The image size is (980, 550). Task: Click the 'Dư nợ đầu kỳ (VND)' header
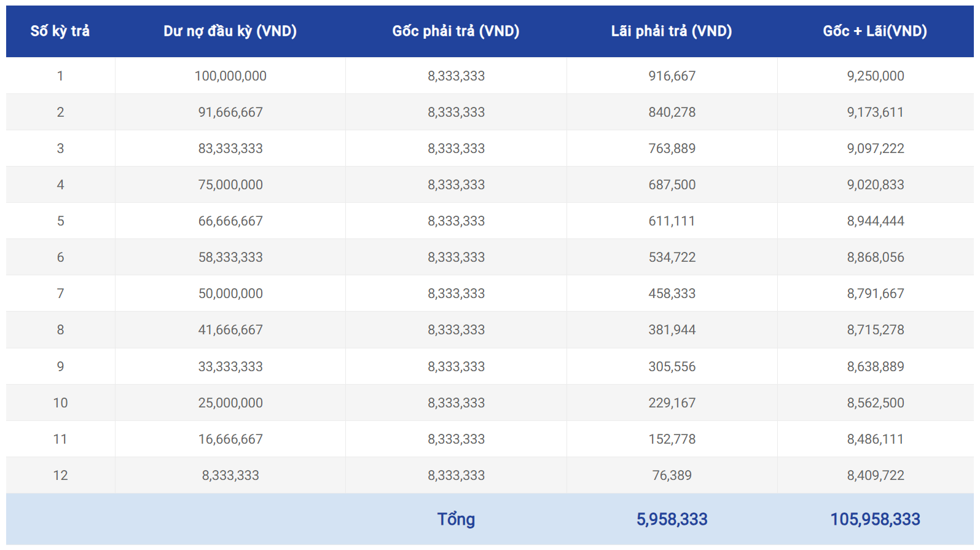230,31
